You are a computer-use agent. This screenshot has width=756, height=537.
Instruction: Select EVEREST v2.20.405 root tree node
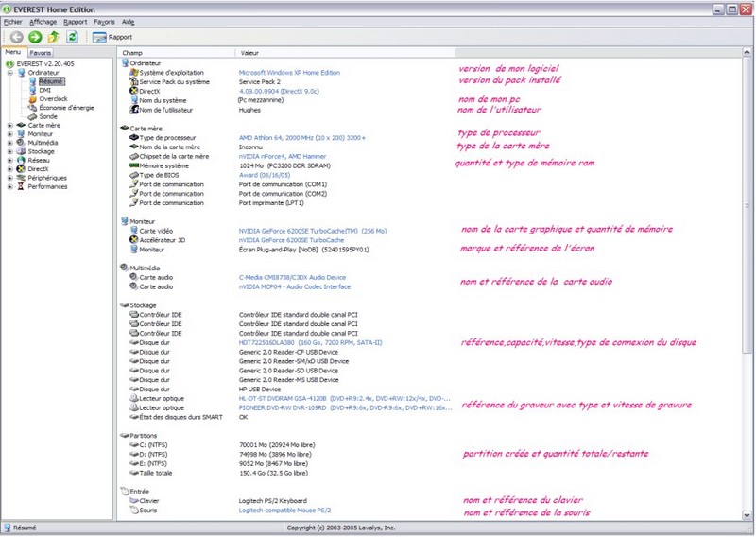(x=45, y=63)
